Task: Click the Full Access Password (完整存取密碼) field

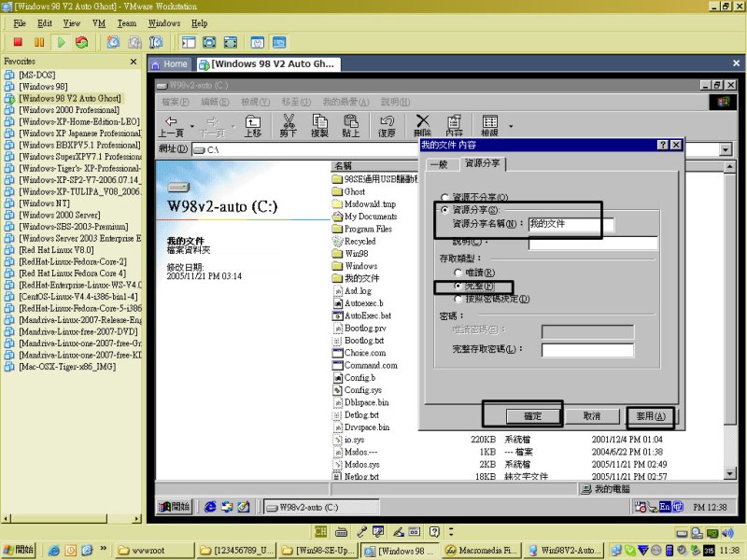Action: coord(587,350)
